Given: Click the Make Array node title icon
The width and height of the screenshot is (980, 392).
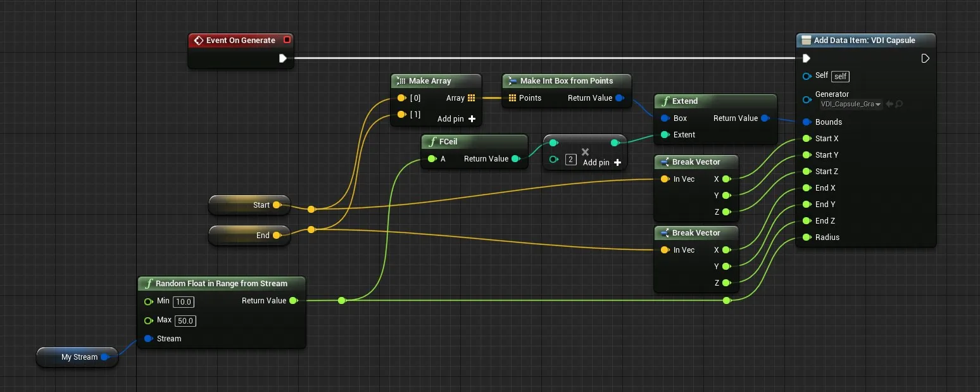Looking at the screenshot, I should pos(400,81).
